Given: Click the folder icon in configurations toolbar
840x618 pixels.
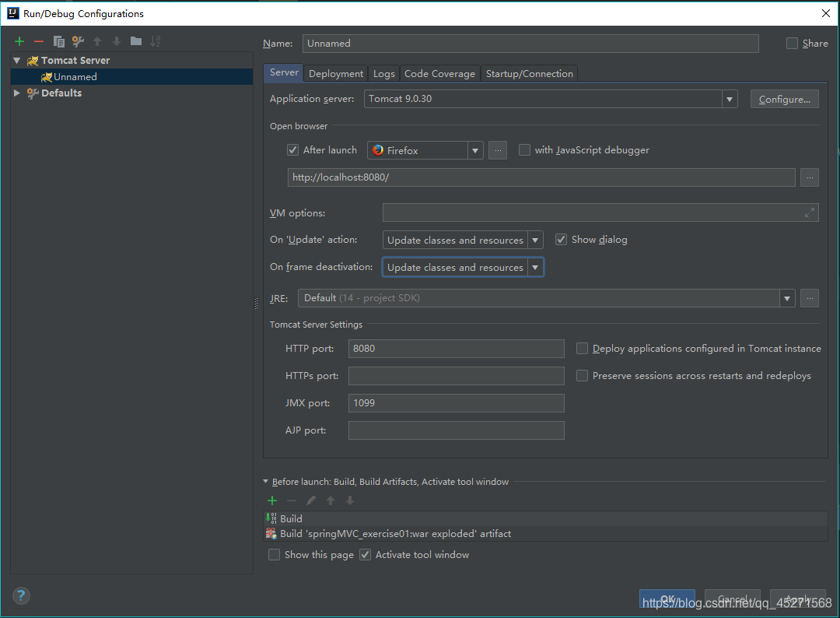Looking at the screenshot, I should (x=136, y=41).
